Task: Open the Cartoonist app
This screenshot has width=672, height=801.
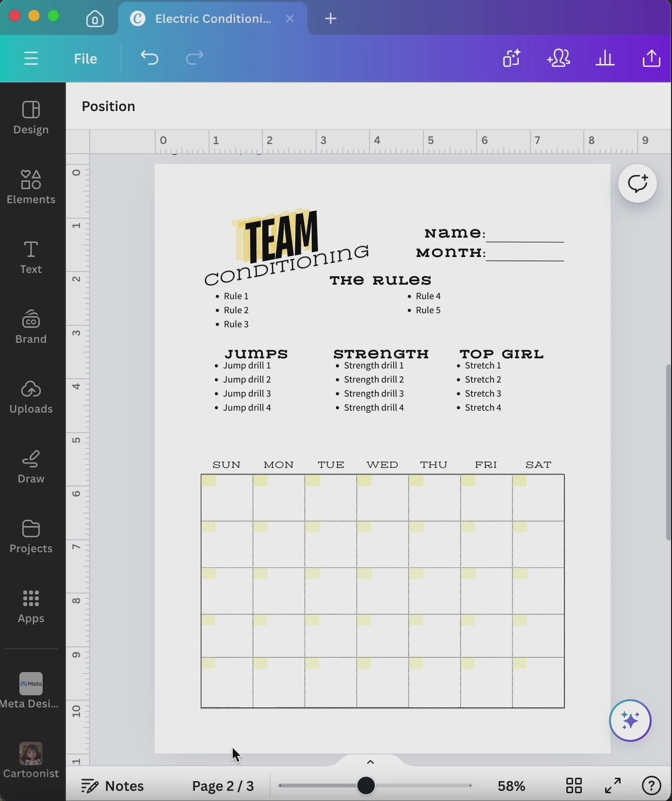Action: [x=31, y=761]
